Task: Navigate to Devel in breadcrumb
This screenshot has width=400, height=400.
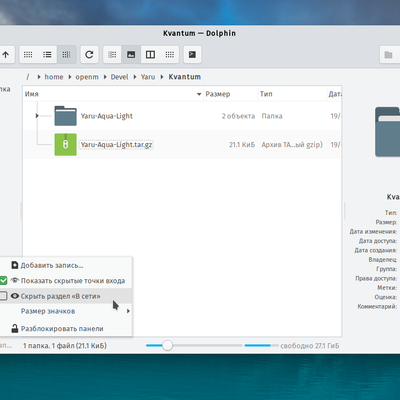Action: tap(119, 77)
